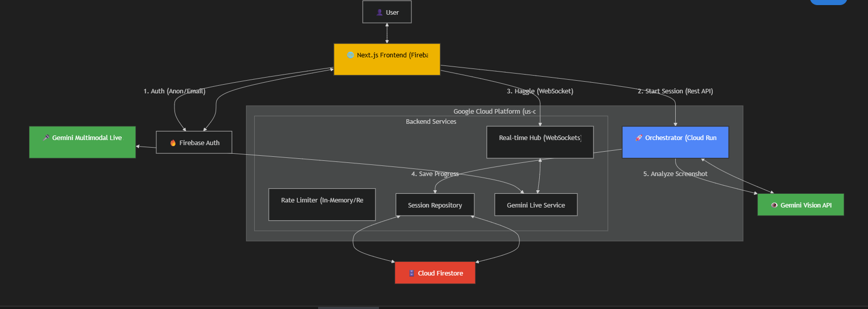Screen dimensions: 868x309
Task: Select the Next.js Frontend node
Action: coord(387,59)
